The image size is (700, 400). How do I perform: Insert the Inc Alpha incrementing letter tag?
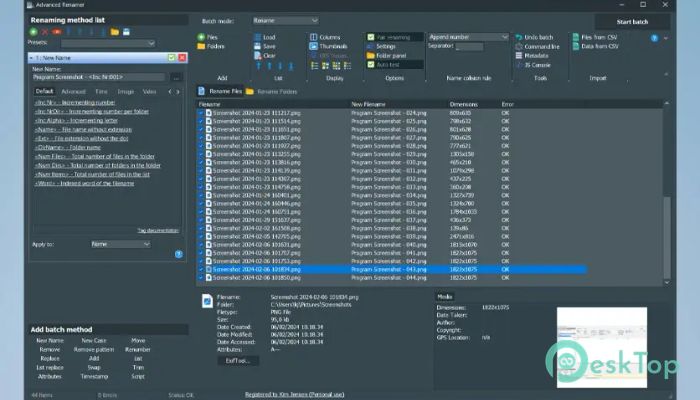click(x=76, y=120)
